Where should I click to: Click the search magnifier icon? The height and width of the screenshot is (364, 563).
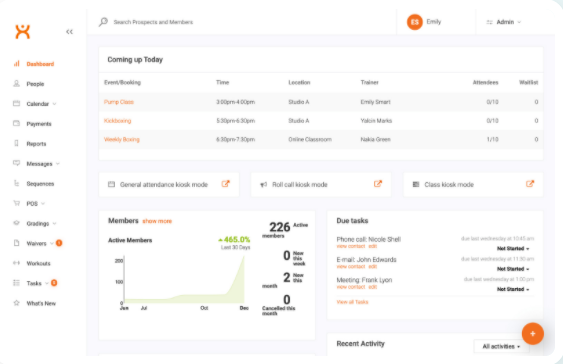coord(103,22)
